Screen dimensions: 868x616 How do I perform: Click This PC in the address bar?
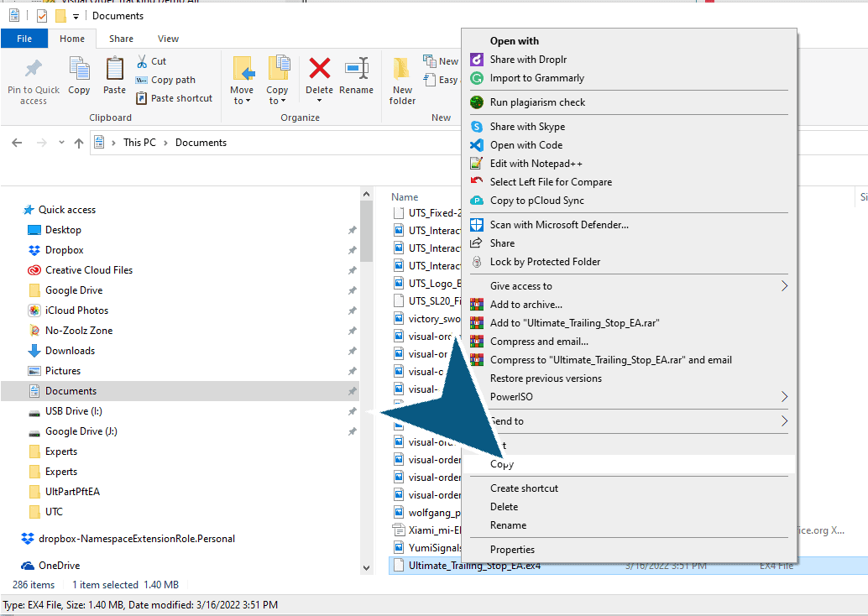pos(139,142)
